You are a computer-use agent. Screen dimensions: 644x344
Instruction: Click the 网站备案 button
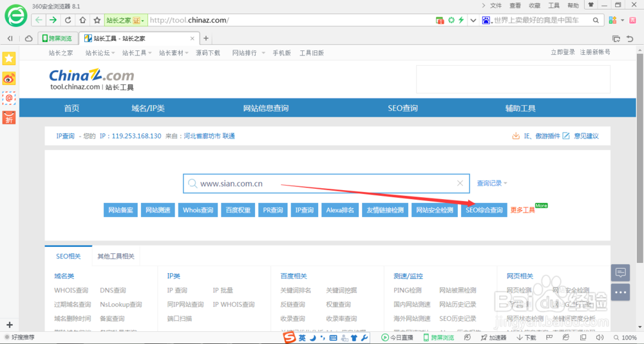point(120,210)
